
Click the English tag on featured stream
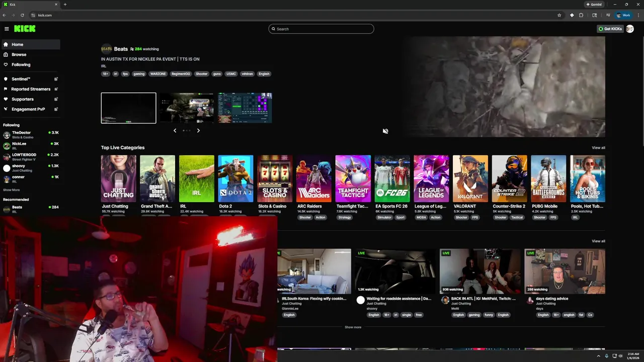click(x=264, y=74)
